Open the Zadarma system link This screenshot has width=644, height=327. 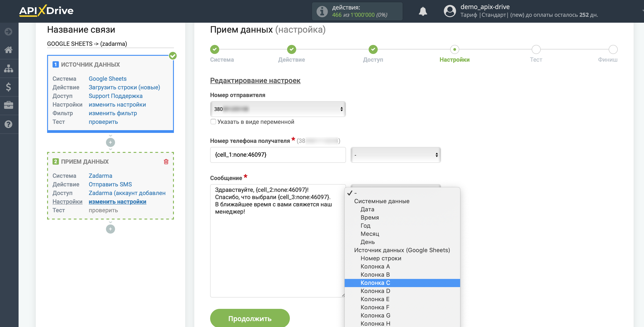(101, 176)
